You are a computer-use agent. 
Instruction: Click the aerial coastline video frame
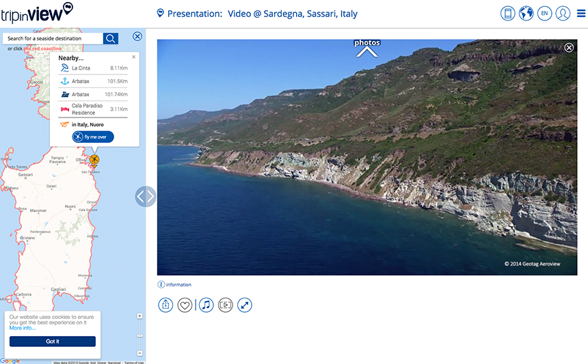(367, 157)
